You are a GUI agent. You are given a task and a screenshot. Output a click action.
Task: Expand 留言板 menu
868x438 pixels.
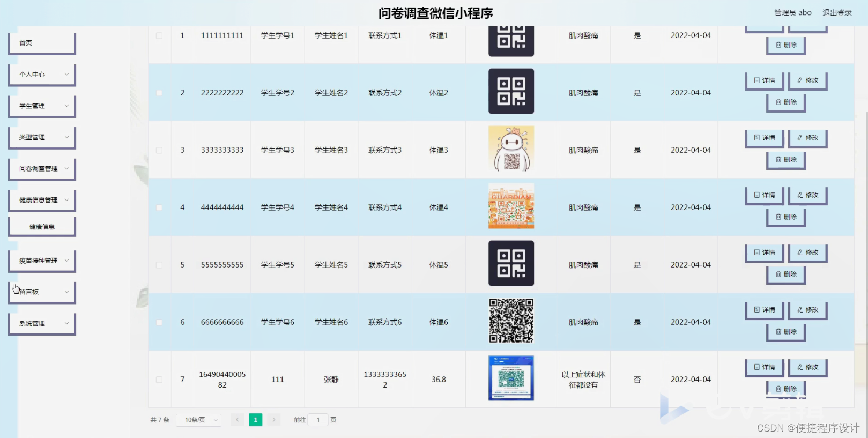(42, 292)
